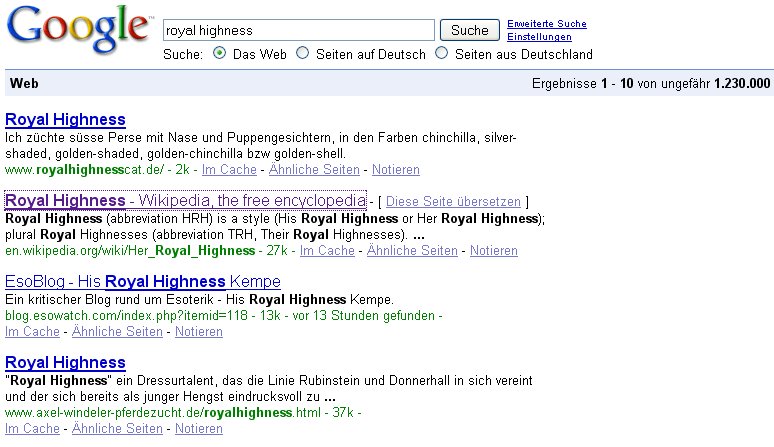
Task: Open Royal Highness result for axel-windeler-pferdezucht.de
Action: point(65,363)
